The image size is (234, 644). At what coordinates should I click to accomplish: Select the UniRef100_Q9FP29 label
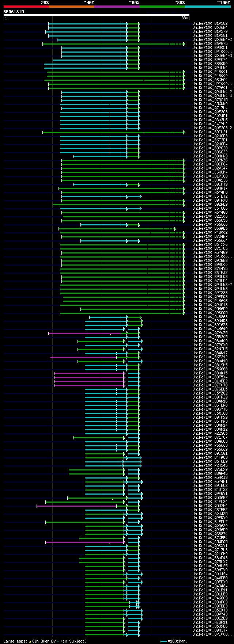click(210, 397)
